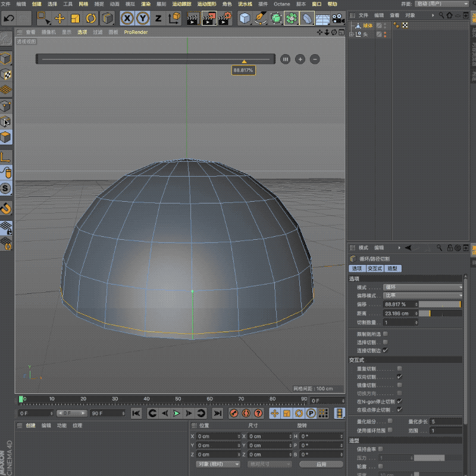Image resolution: width=476 pixels, height=476 pixels.
Task: Open the 运动图形 menu
Action: coord(206,4)
